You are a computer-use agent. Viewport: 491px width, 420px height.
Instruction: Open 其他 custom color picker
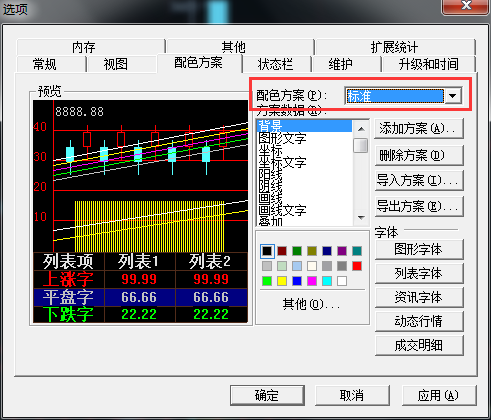(311, 304)
